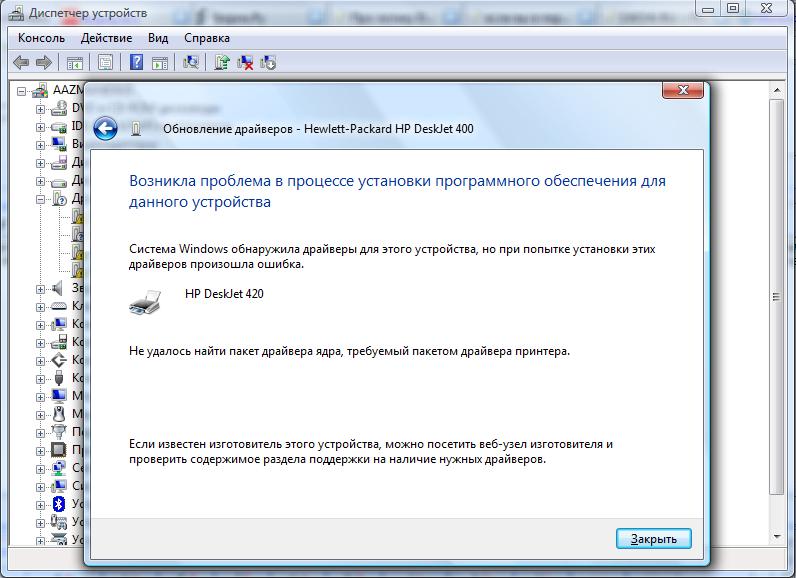Expand the USB controllers node

point(40,379)
